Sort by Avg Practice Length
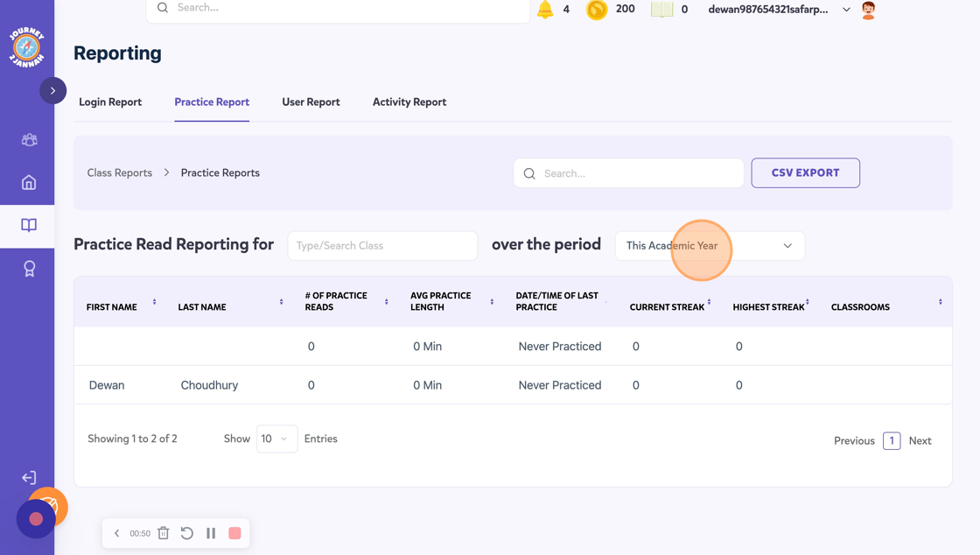Viewport: 980px width, 555px height. point(492,302)
